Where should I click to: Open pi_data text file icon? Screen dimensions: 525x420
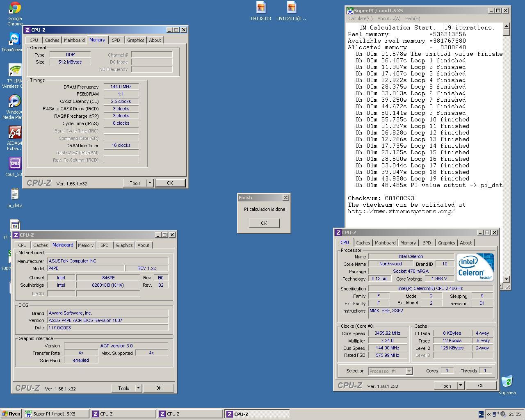(15, 198)
